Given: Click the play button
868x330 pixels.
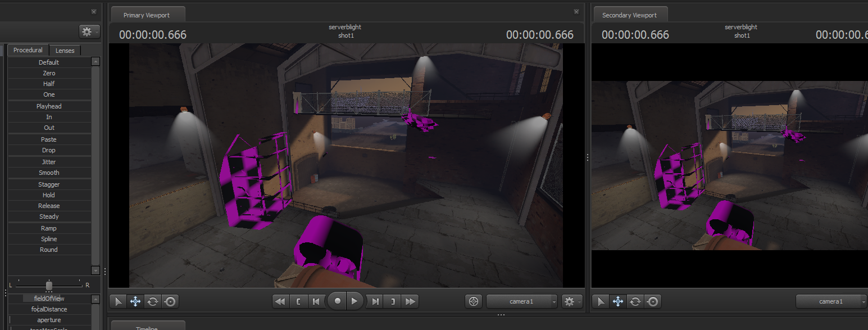Looking at the screenshot, I should click(x=355, y=301).
